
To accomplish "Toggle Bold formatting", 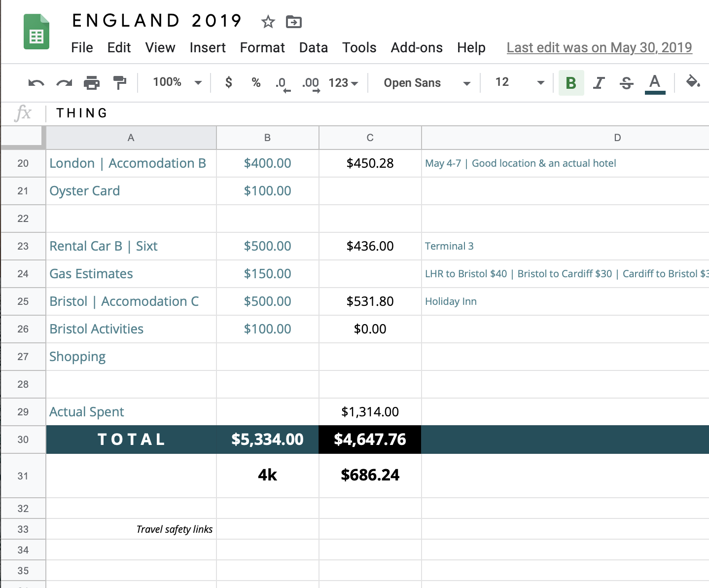I will tap(571, 83).
